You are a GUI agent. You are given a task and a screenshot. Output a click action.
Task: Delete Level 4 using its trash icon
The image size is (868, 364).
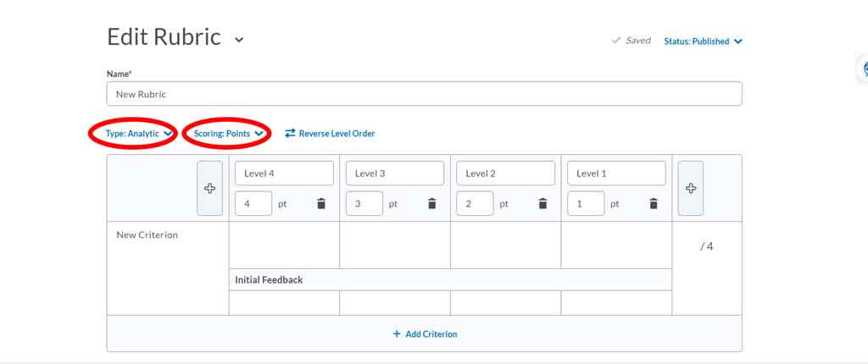pos(321,204)
